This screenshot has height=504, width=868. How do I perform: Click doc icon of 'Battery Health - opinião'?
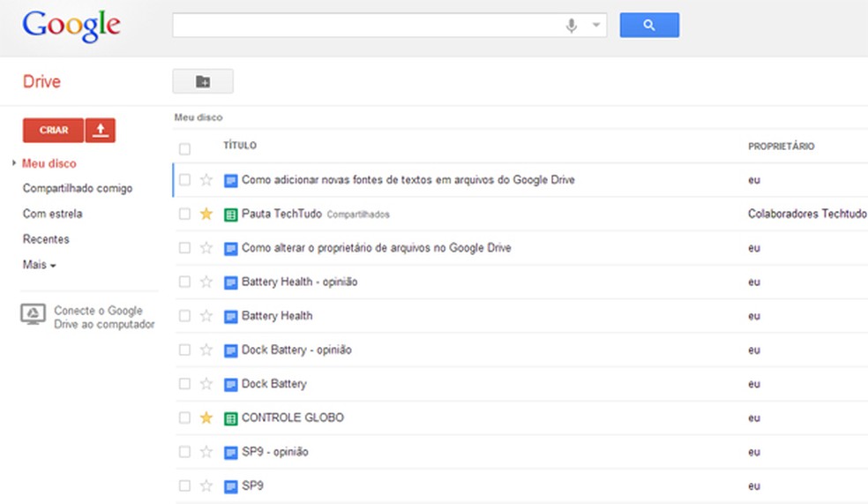pos(230,282)
